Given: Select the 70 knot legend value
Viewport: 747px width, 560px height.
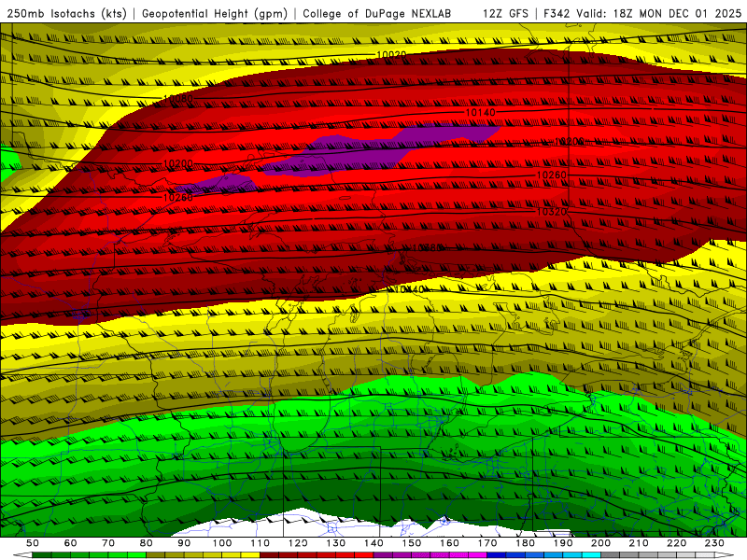Looking at the screenshot, I should (108, 543).
